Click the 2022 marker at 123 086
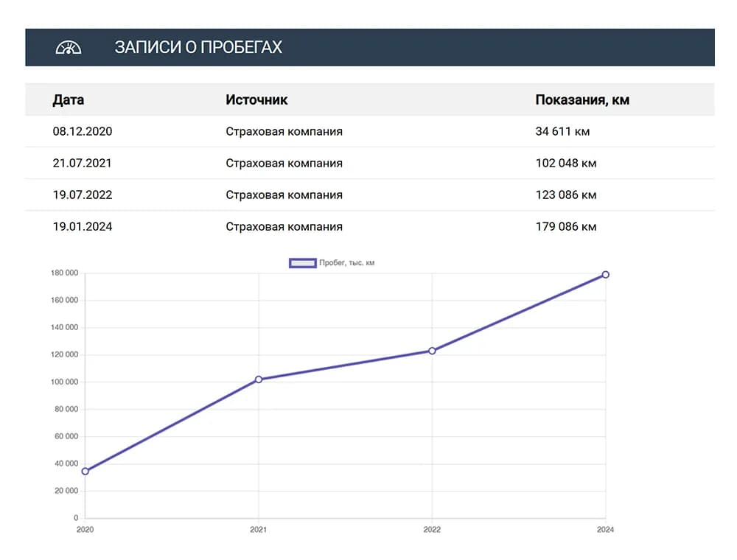This screenshot has height=560, width=737. coord(432,351)
